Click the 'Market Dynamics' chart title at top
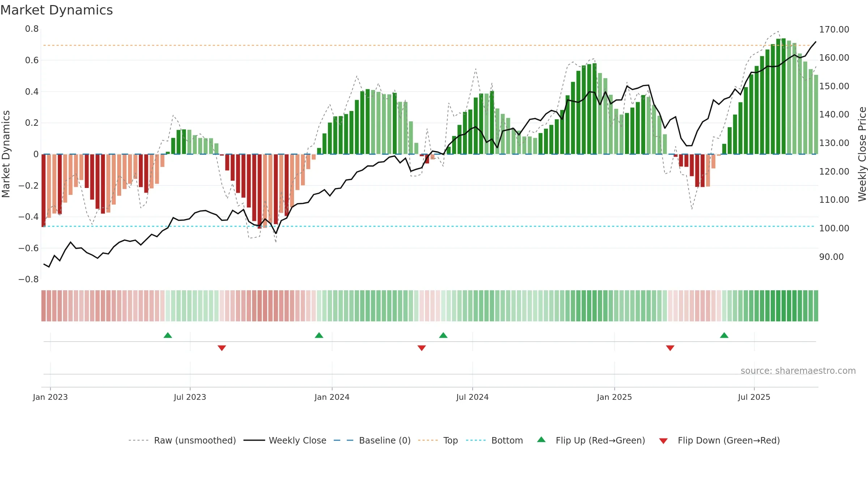The image size is (868, 488). [x=57, y=10]
